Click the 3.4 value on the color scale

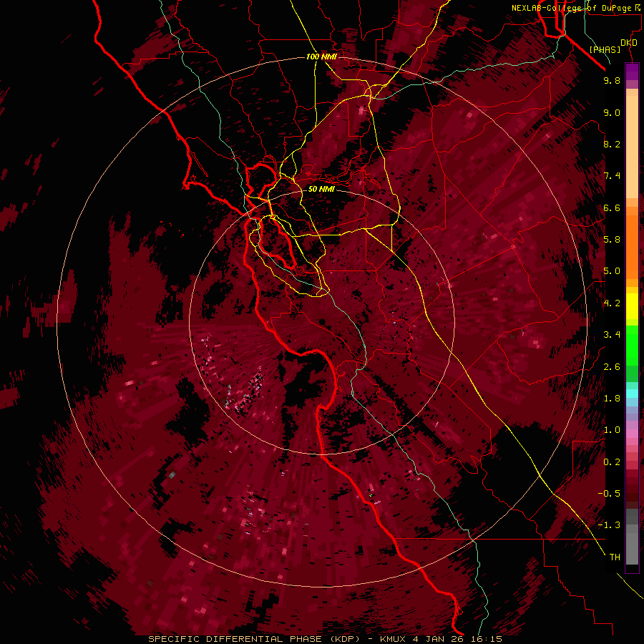tap(612, 335)
